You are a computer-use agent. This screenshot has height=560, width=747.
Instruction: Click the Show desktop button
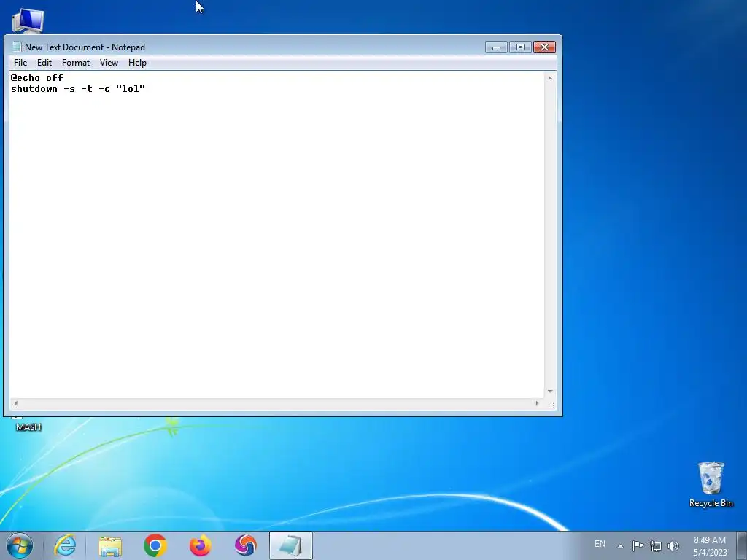742,545
